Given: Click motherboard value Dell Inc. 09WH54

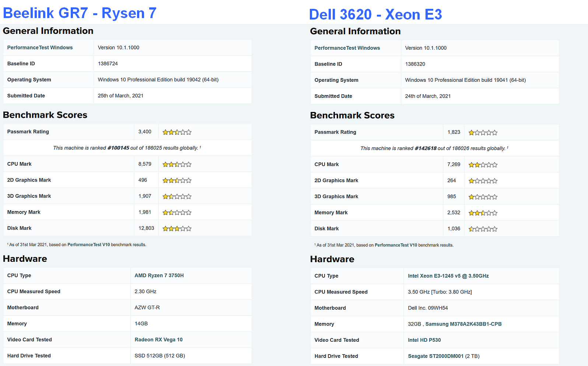Looking at the screenshot, I should pyautogui.click(x=428, y=307).
